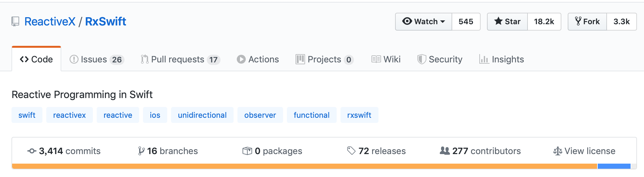644x177 pixels.
Task: Open the Wiki tab
Action: (x=386, y=59)
